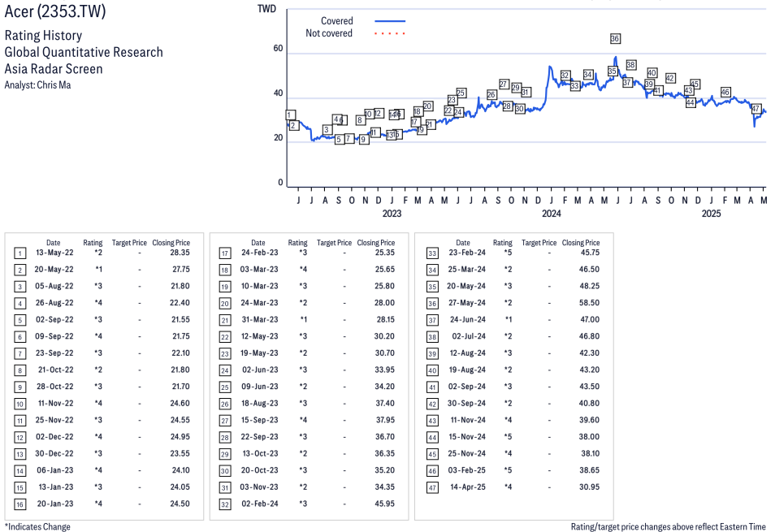
Task: Click the 24-Feb-23 date cell
Action: pyautogui.click(x=259, y=253)
